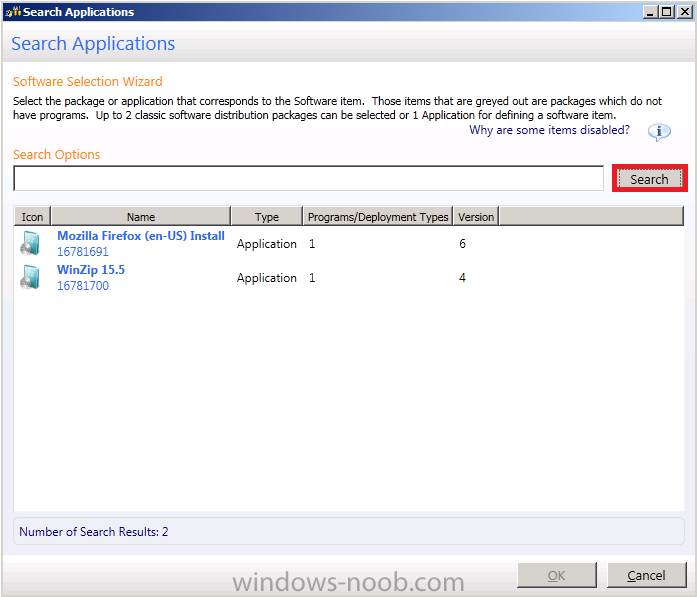The width and height of the screenshot is (697, 597).
Task: Maximize the Search Applications window
Action: point(667,12)
